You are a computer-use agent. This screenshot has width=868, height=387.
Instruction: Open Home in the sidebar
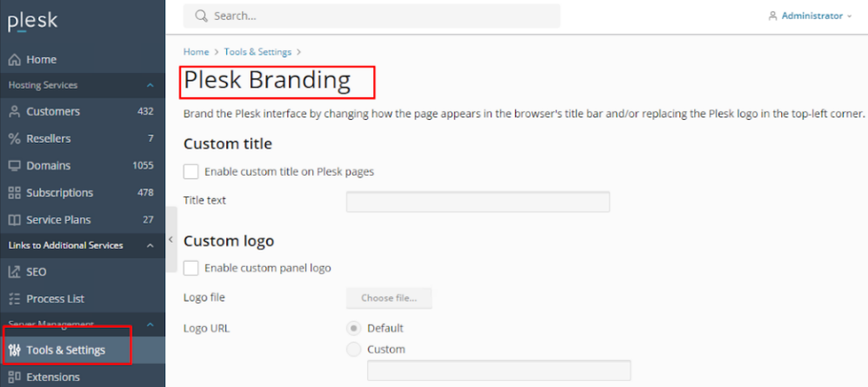coord(83,59)
